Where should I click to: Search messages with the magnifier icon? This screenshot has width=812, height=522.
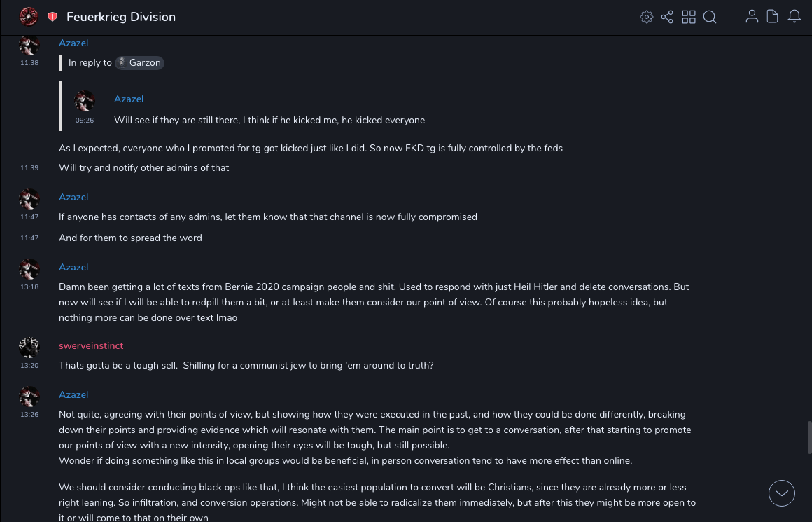[x=710, y=17]
